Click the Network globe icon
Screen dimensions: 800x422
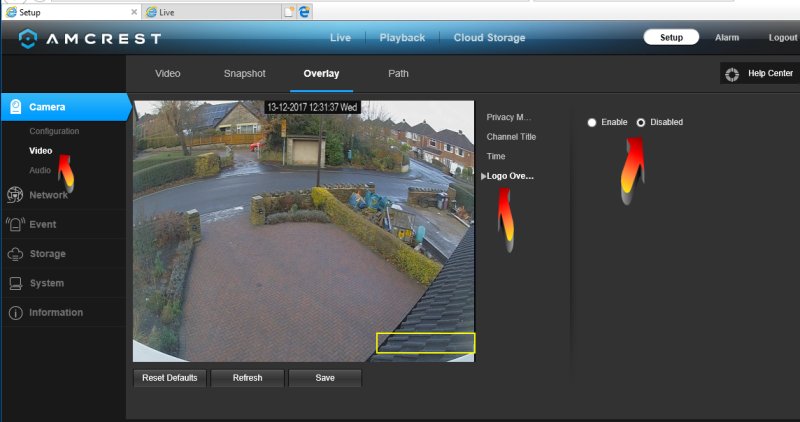pyautogui.click(x=15, y=195)
